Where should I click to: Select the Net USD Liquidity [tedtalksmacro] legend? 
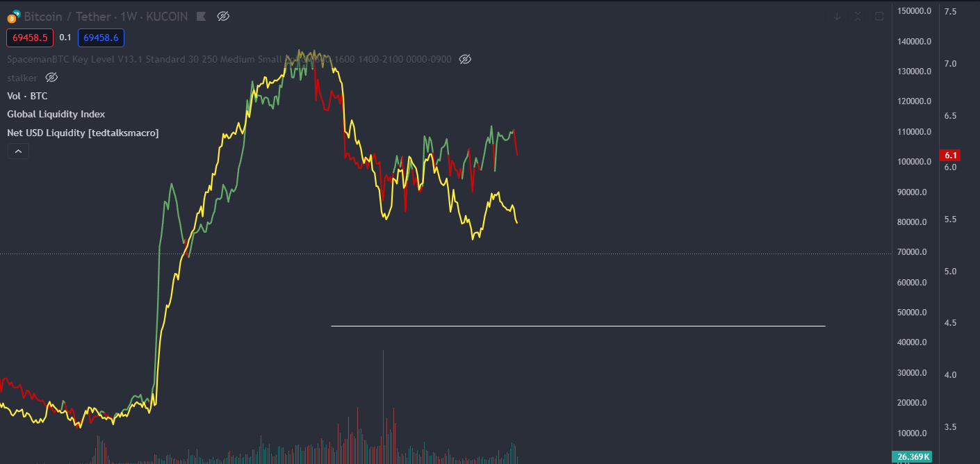[x=83, y=132]
